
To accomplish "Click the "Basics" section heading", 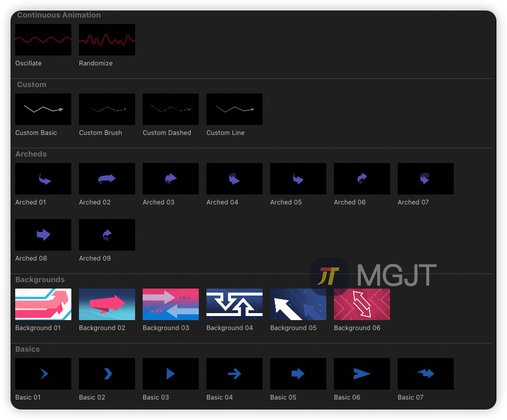I will pyautogui.click(x=27, y=349).
